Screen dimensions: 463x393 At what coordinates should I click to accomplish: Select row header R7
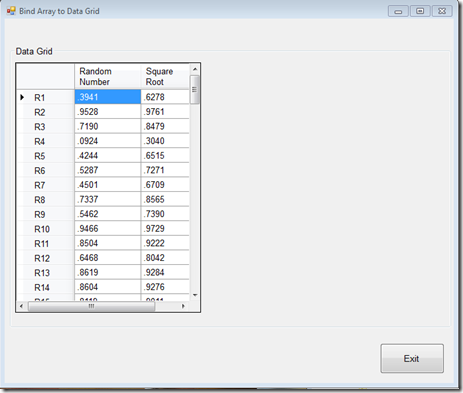coord(45,185)
